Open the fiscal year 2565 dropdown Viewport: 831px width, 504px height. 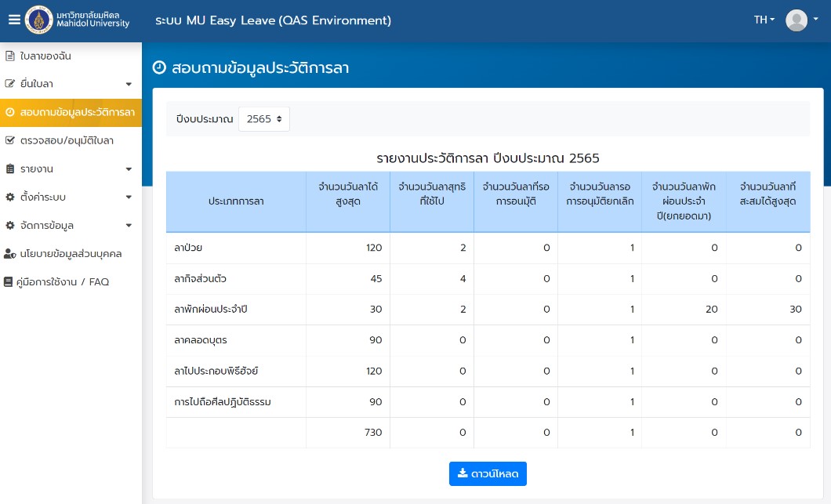point(264,119)
